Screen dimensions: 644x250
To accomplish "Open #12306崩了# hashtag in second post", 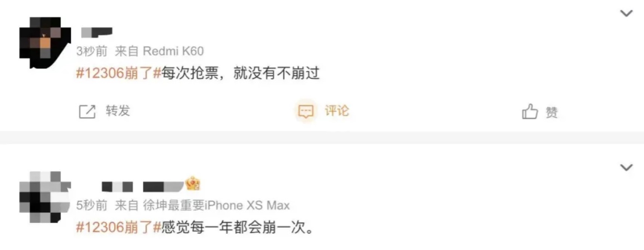I will 118,227.
